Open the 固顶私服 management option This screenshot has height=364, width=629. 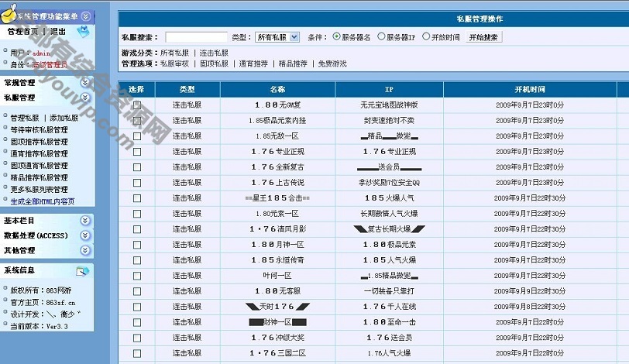(x=214, y=64)
